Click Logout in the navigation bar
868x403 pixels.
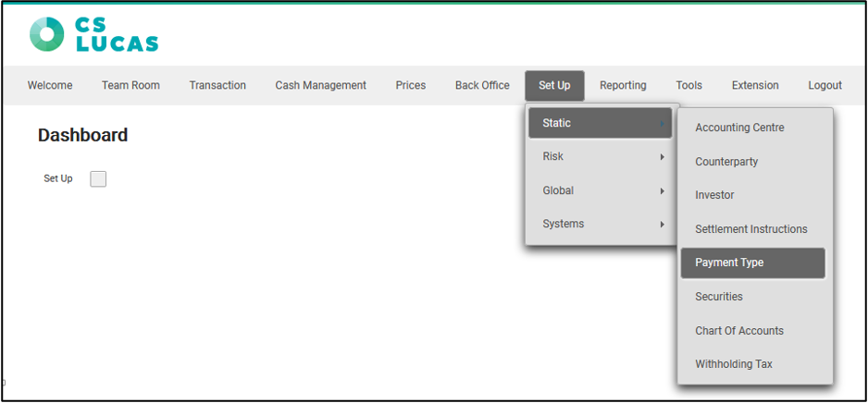click(x=825, y=85)
